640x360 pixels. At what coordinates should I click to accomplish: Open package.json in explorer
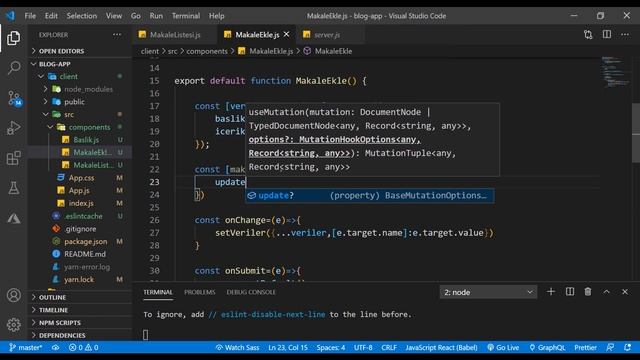[x=80, y=241]
